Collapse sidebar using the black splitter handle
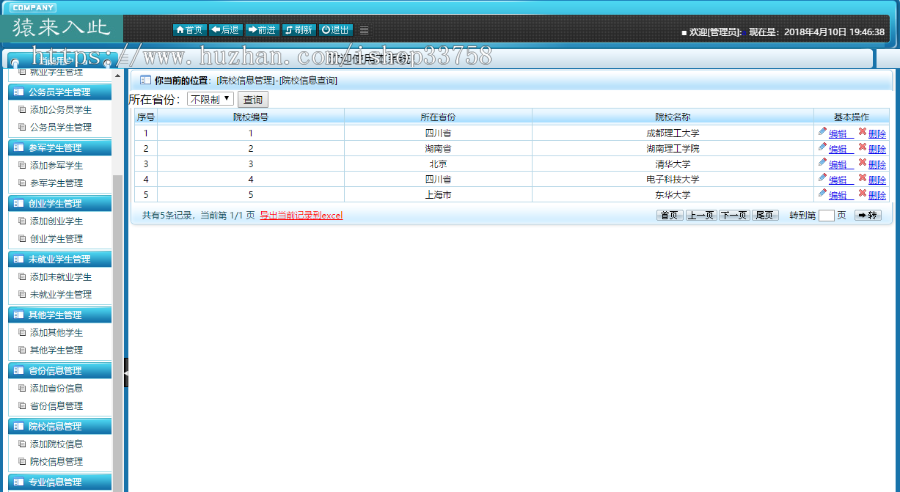 click(126, 373)
